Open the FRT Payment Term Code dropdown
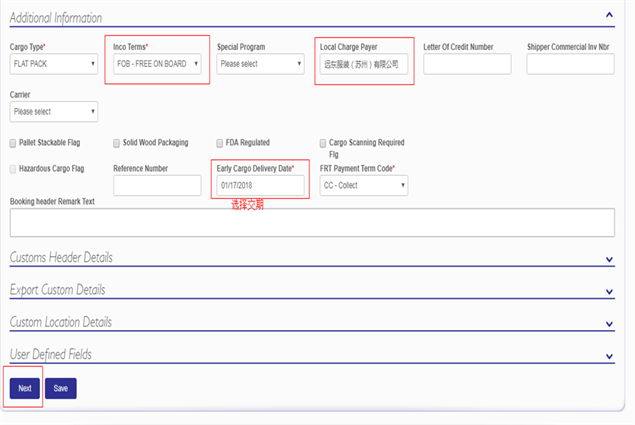Image resolution: width=635 pixels, height=425 pixels. click(x=364, y=185)
